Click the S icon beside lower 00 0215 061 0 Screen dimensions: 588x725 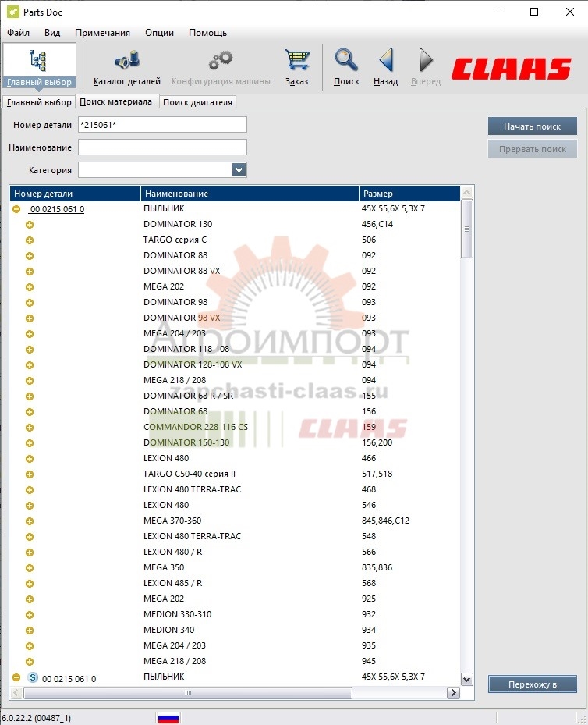click(x=33, y=677)
